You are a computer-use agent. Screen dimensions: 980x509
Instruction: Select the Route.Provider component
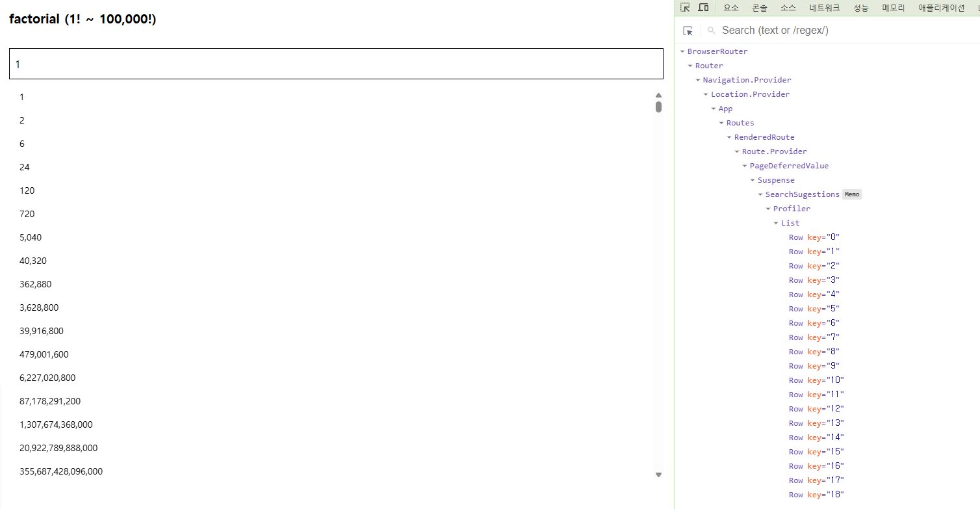tap(775, 151)
